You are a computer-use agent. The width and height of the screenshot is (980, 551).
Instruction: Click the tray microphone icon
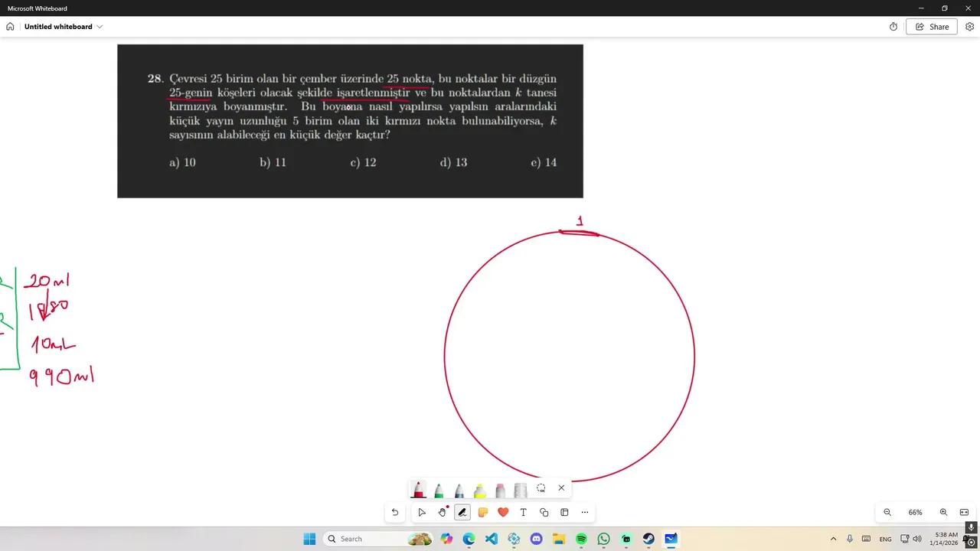[x=850, y=539]
